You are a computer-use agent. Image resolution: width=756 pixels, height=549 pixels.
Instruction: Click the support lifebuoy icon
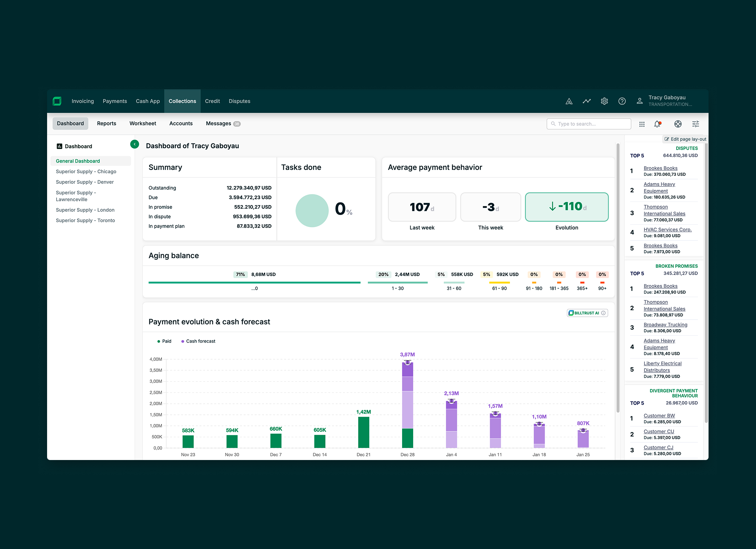[x=678, y=124]
